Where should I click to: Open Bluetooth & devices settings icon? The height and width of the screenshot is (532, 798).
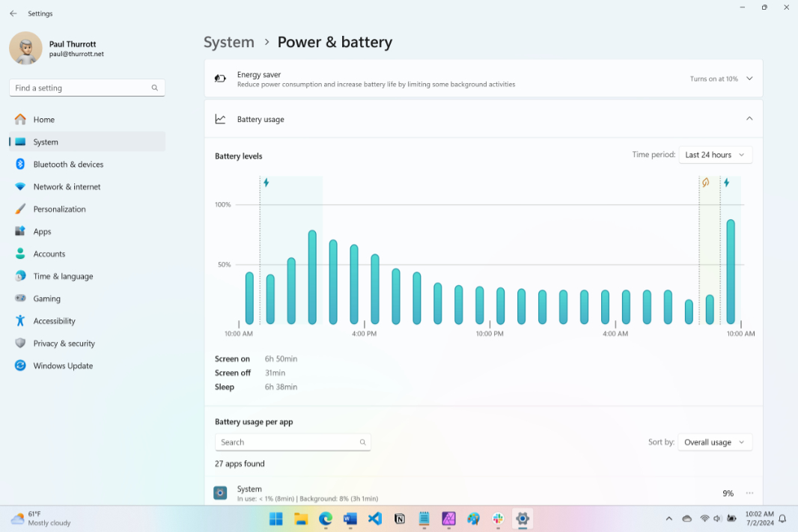[x=18, y=164]
